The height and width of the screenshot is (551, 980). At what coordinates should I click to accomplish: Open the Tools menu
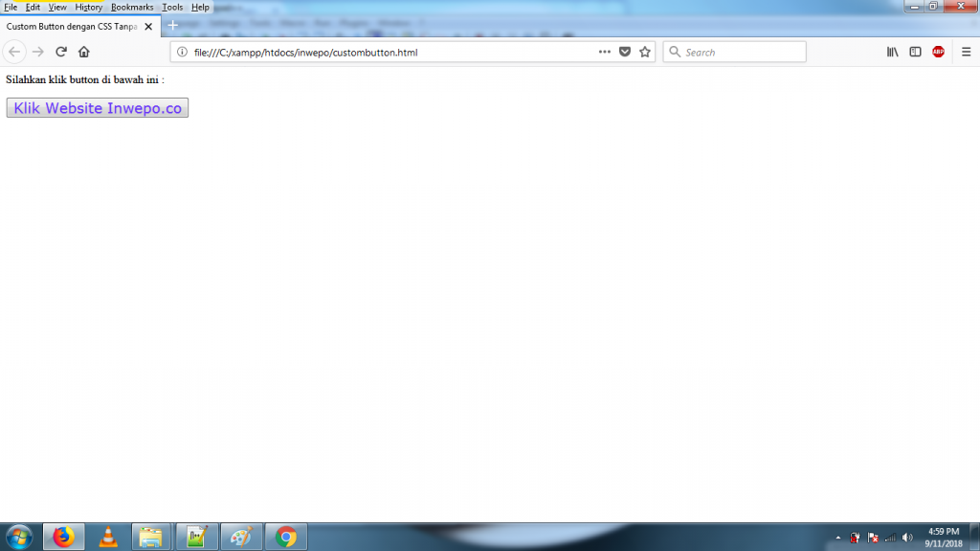tap(172, 7)
